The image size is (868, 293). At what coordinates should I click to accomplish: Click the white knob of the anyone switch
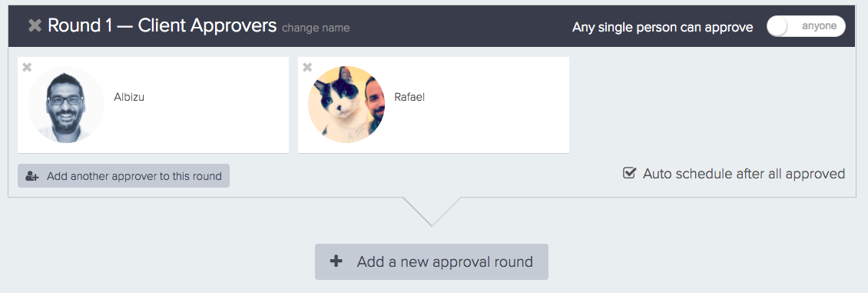(778, 26)
